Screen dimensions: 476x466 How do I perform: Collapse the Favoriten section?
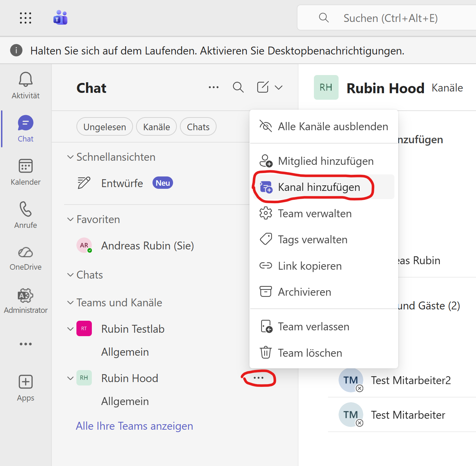pos(70,219)
